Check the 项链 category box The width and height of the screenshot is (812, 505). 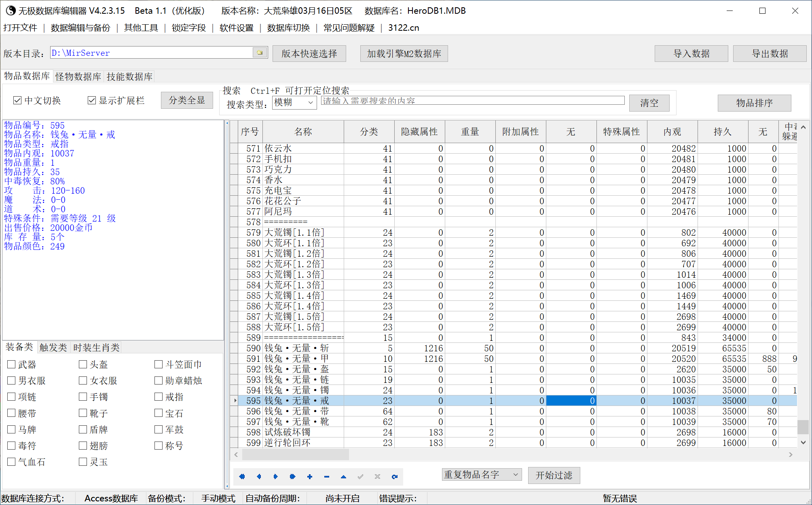coord(11,397)
